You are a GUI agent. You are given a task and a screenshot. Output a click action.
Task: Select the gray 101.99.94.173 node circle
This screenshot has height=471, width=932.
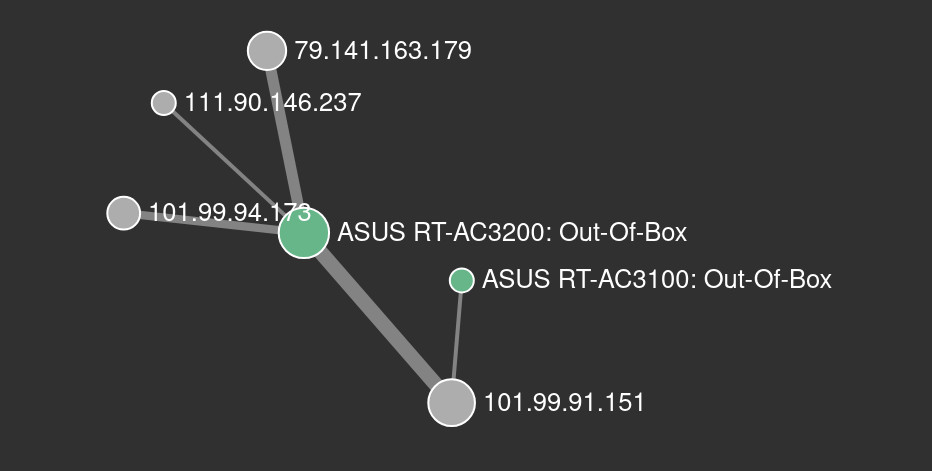tap(124, 212)
